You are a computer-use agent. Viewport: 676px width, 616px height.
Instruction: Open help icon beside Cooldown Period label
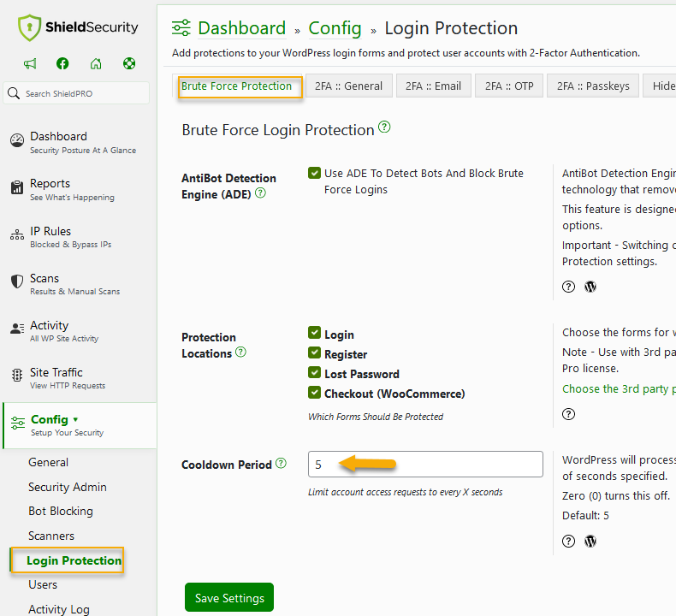[281, 464]
